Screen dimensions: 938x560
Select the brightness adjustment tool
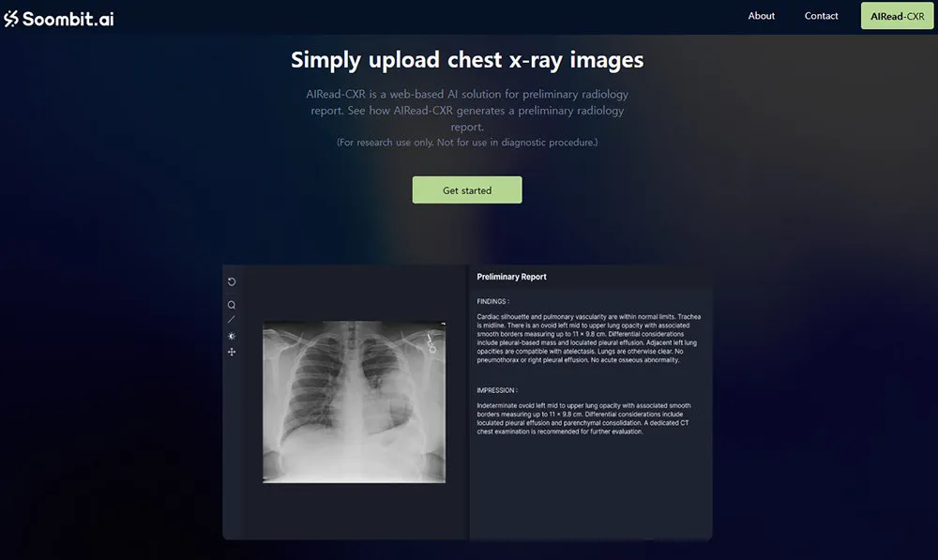point(232,336)
